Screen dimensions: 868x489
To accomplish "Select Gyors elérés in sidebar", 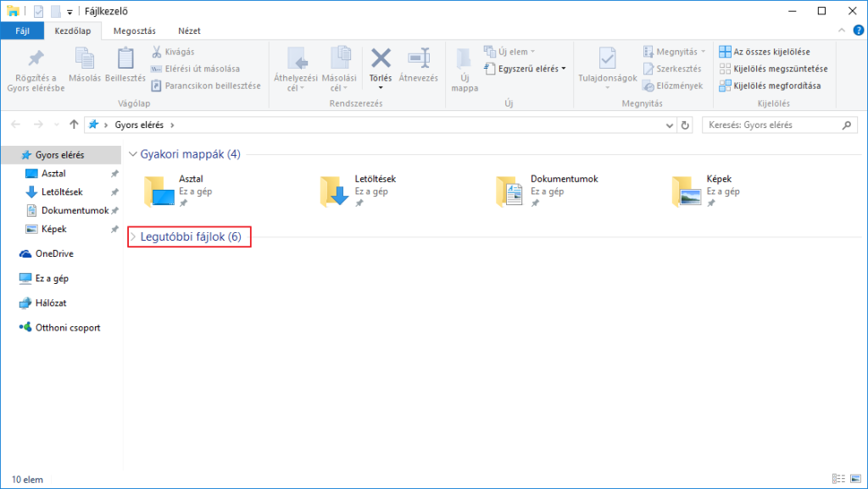I will coord(60,155).
